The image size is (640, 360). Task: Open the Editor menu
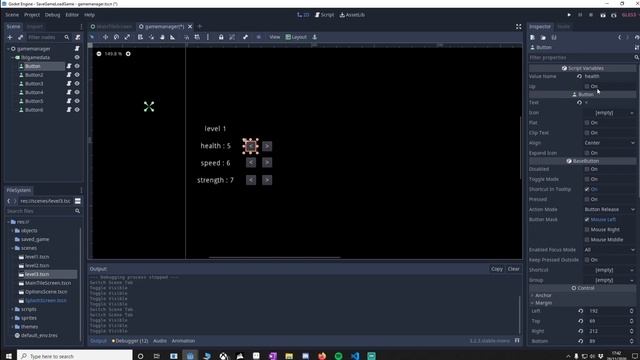tap(72, 15)
